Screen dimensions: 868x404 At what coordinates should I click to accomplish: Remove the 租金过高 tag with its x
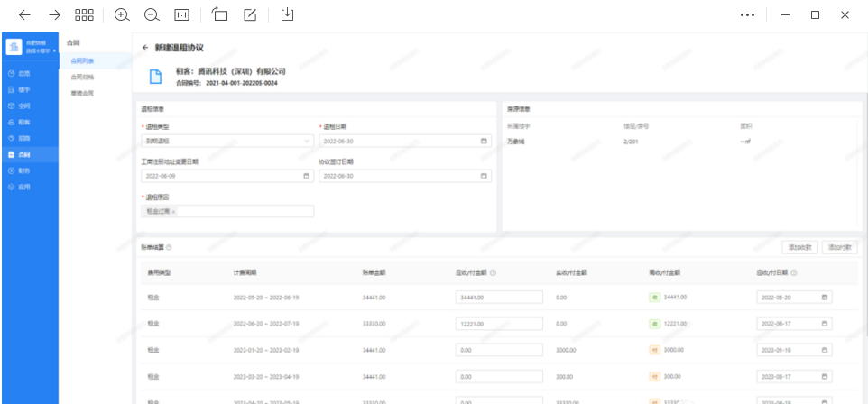click(173, 212)
